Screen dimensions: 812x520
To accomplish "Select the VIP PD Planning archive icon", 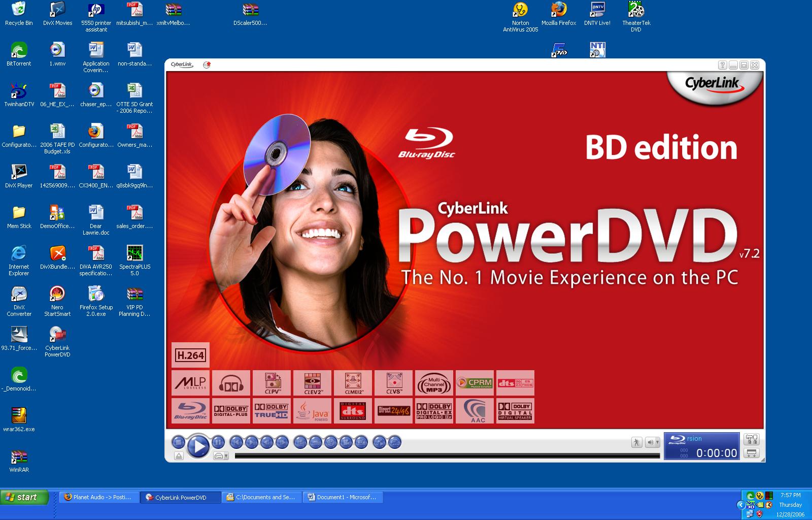I will tap(134, 301).
